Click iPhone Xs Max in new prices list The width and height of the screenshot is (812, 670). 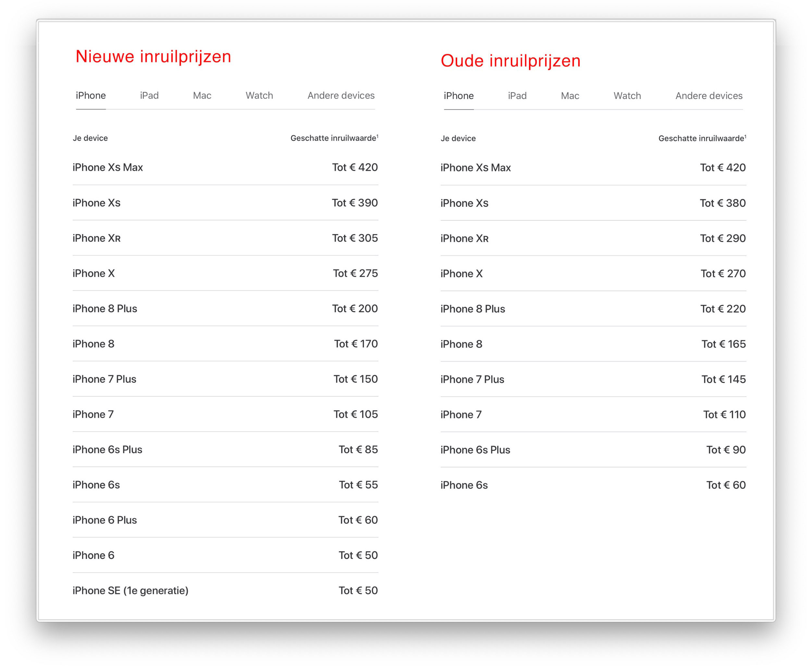[x=108, y=167]
